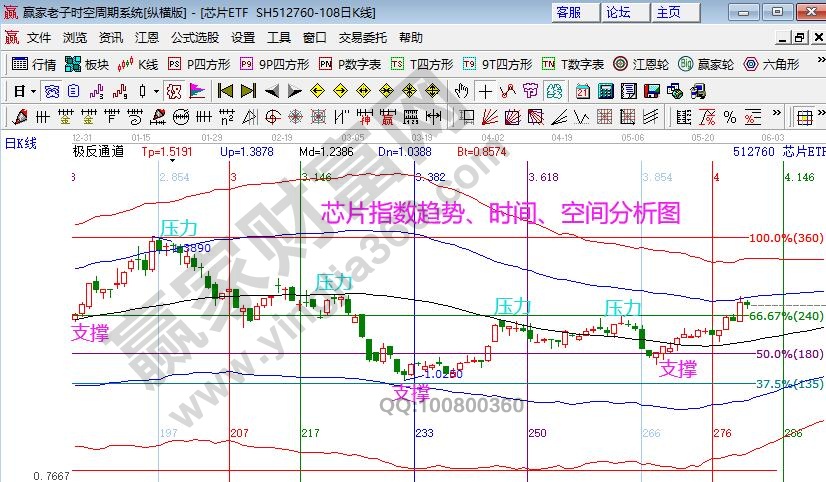
Task: Open the 公式选股 menu
Action: click(x=195, y=38)
